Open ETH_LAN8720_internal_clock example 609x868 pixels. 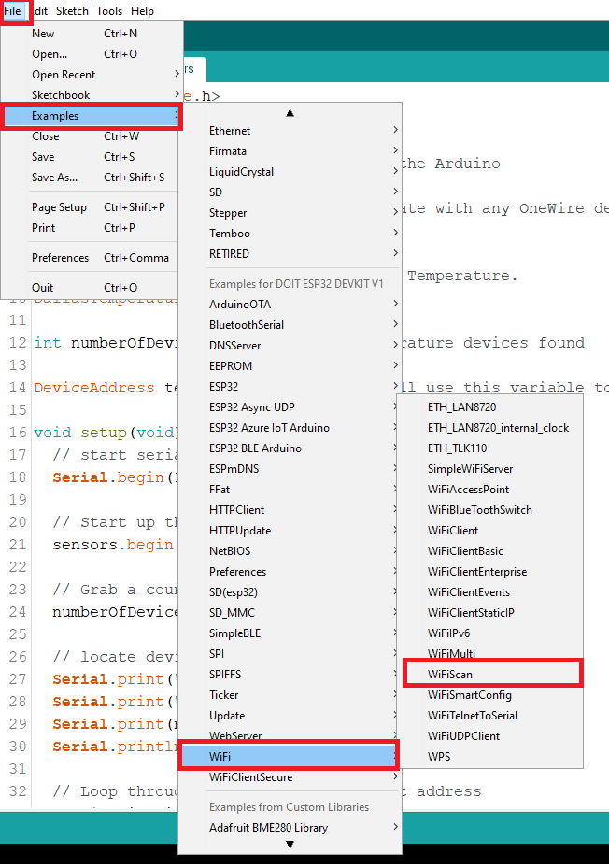pyautogui.click(x=490, y=427)
